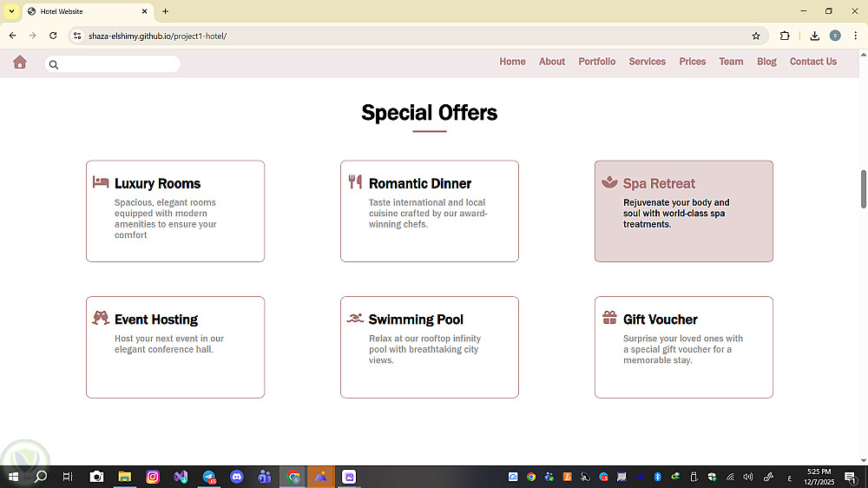Screen dimensions: 868x488
Task: Open the Team nav link
Action: click(x=731, y=62)
